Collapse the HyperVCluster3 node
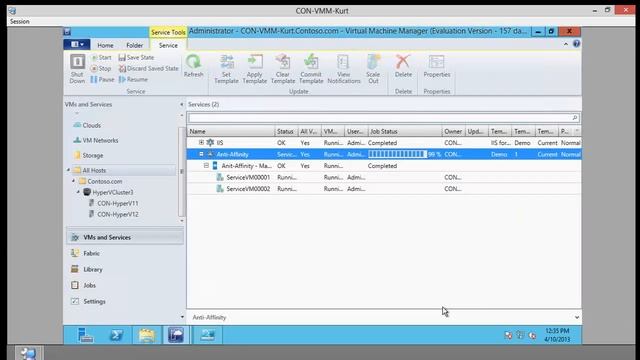640x360 pixels. coord(78,192)
